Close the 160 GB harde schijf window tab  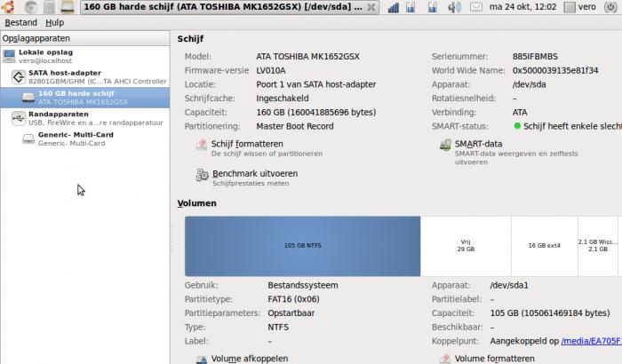pyautogui.click(x=371, y=7)
